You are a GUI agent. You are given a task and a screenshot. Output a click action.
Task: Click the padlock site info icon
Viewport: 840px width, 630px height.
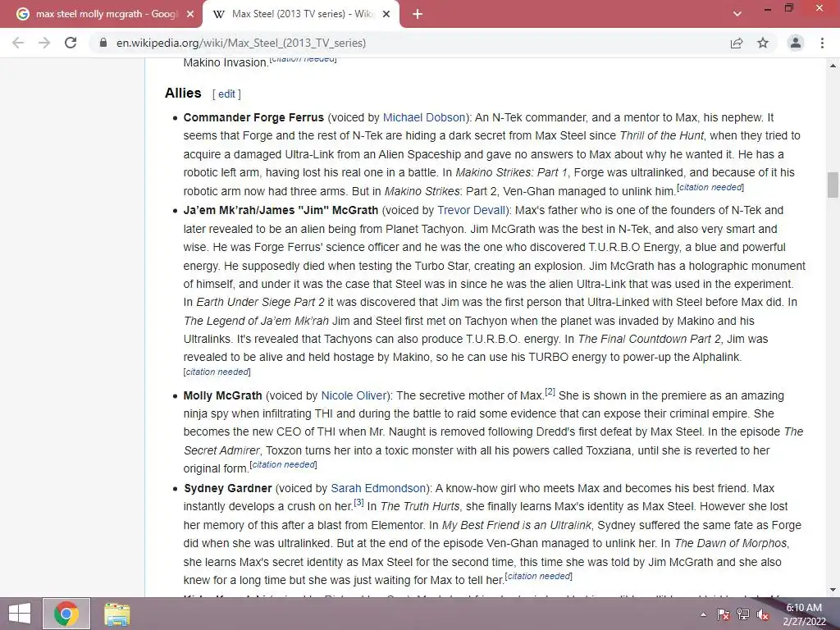(x=103, y=43)
